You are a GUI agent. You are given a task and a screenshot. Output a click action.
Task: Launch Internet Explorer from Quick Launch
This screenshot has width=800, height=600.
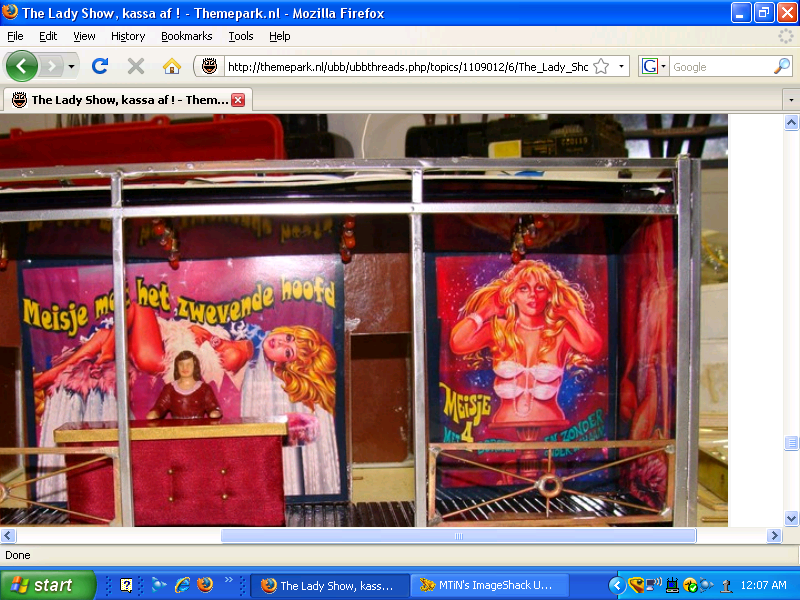pyautogui.click(x=182, y=585)
